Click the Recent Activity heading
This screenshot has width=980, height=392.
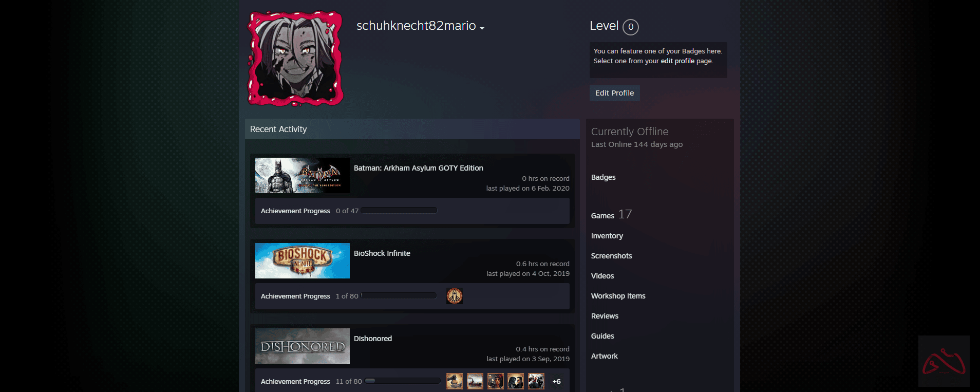pyautogui.click(x=278, y=129)
